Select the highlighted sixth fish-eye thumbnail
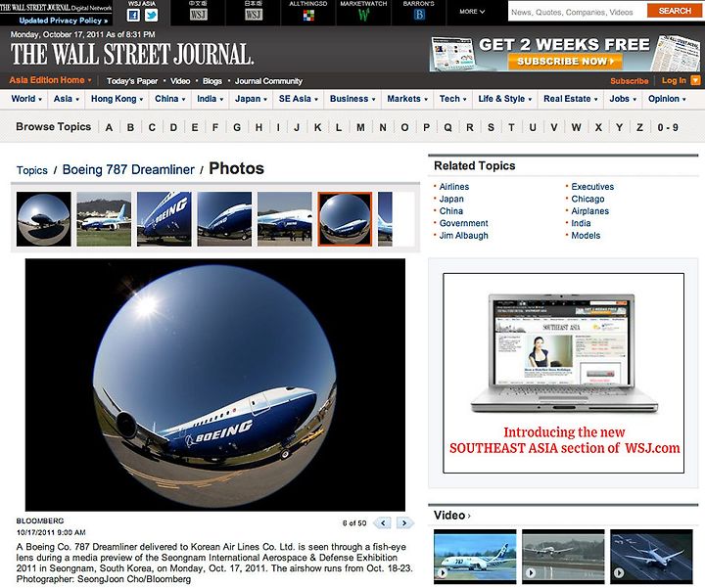The width and height of the screenshot is (705, 588). (x=345, y=219)
